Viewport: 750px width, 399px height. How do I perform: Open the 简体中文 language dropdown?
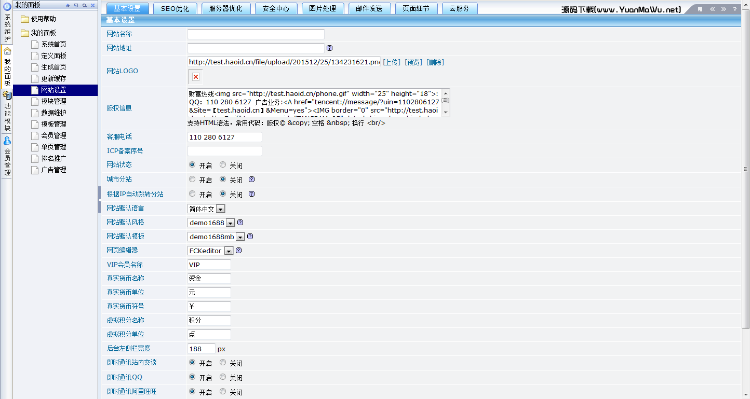pyautogui.click(x=206, y=209)
